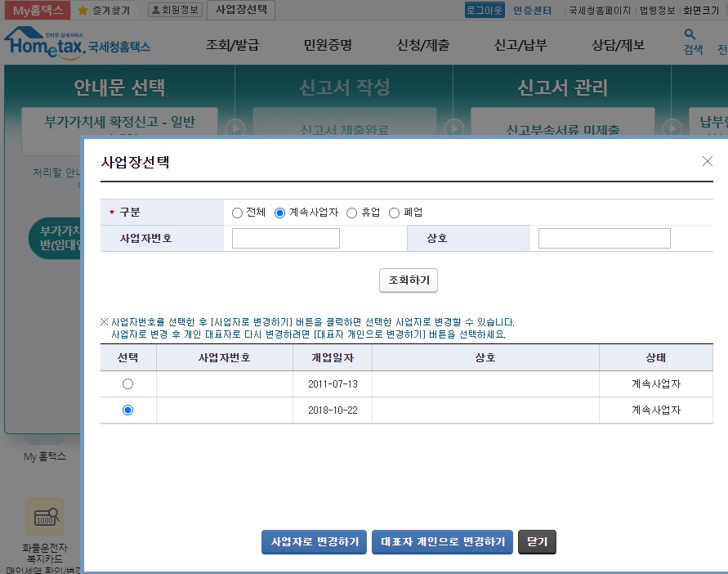Click the 닫기 button
The height and width of the screenshot is (574, 728).
[537, 542]
